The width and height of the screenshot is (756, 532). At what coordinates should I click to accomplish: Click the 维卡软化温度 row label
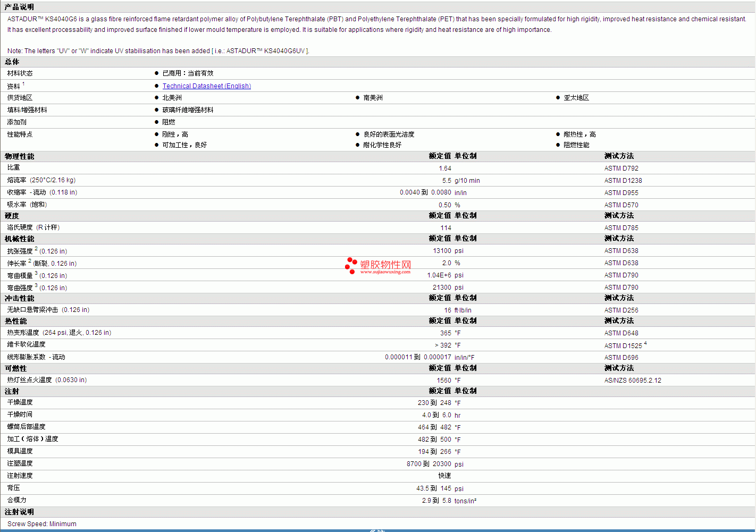pyautogui.click(x=26, y=344)
